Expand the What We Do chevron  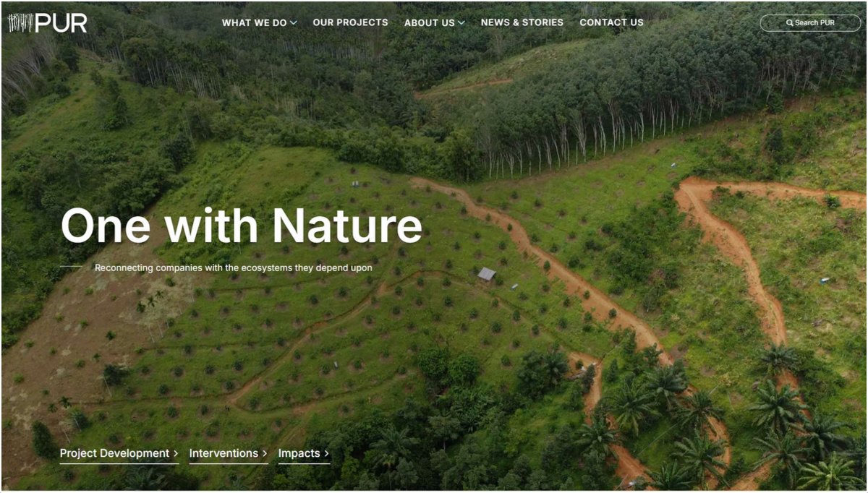coord(294,23)
